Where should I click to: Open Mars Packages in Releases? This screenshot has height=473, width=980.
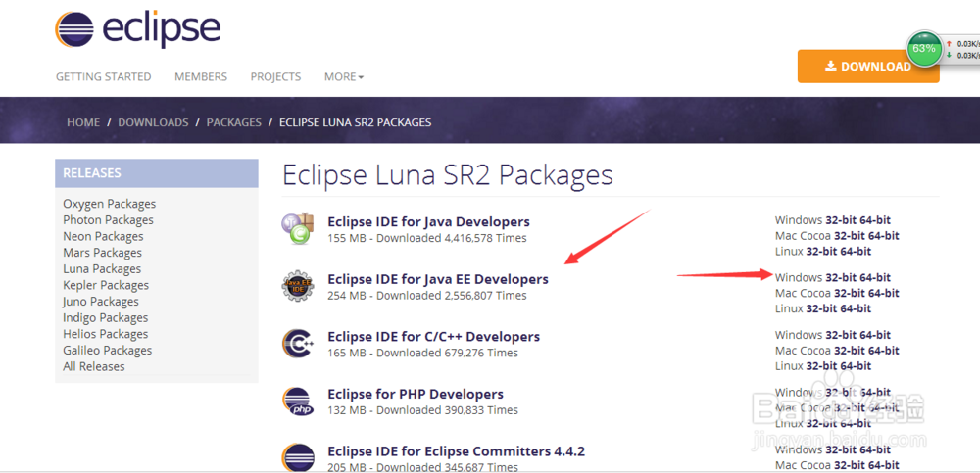point(103,253)
